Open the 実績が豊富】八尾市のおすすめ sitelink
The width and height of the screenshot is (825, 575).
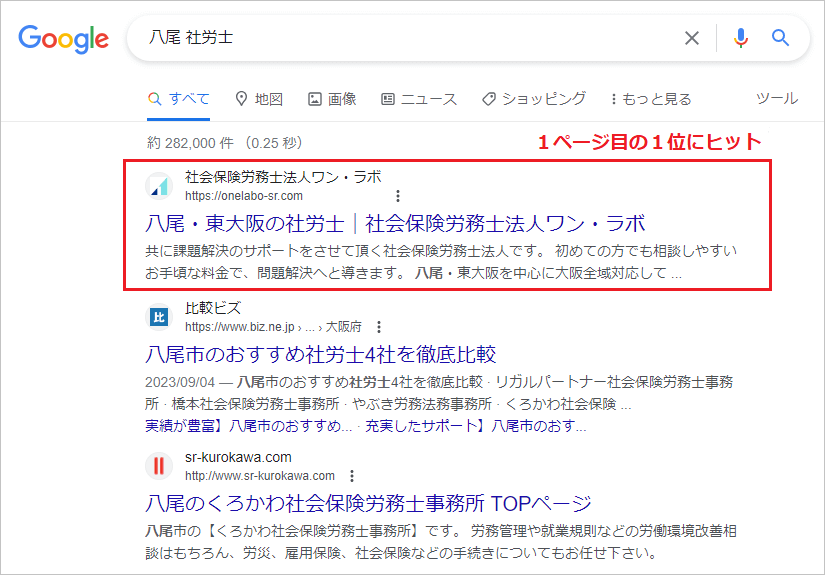[248, 426]
